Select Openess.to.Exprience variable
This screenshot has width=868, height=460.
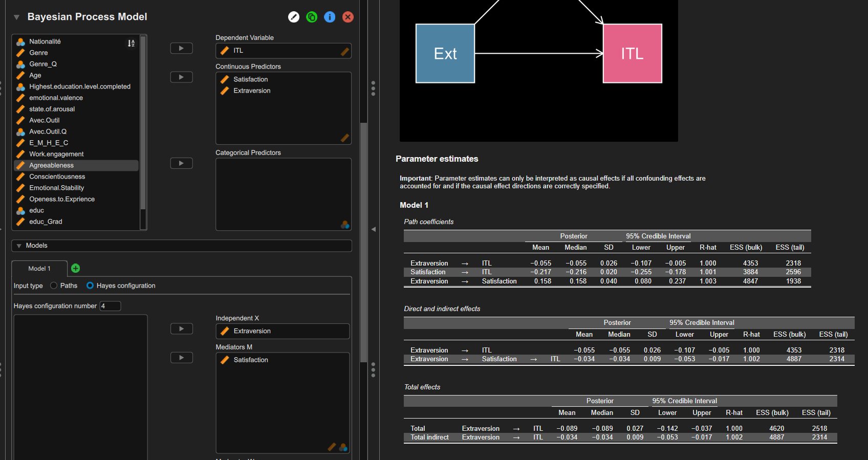[76, 199]
